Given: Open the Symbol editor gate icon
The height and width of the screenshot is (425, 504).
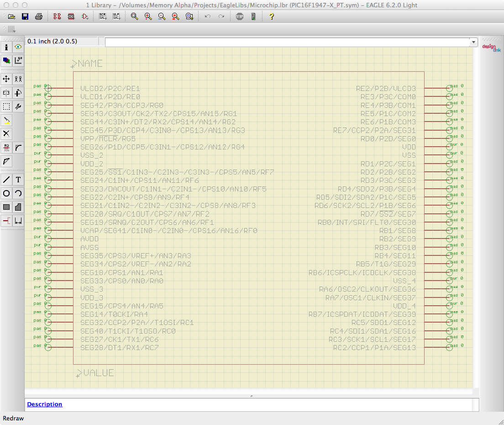Looking at the screenshot, I should click(x=85, y=16).
